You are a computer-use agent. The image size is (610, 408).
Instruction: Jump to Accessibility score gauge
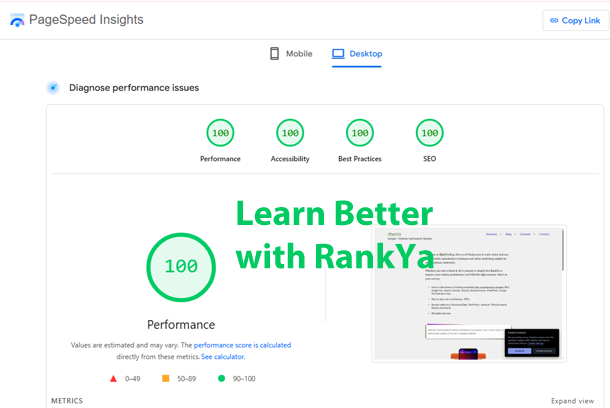290,133
